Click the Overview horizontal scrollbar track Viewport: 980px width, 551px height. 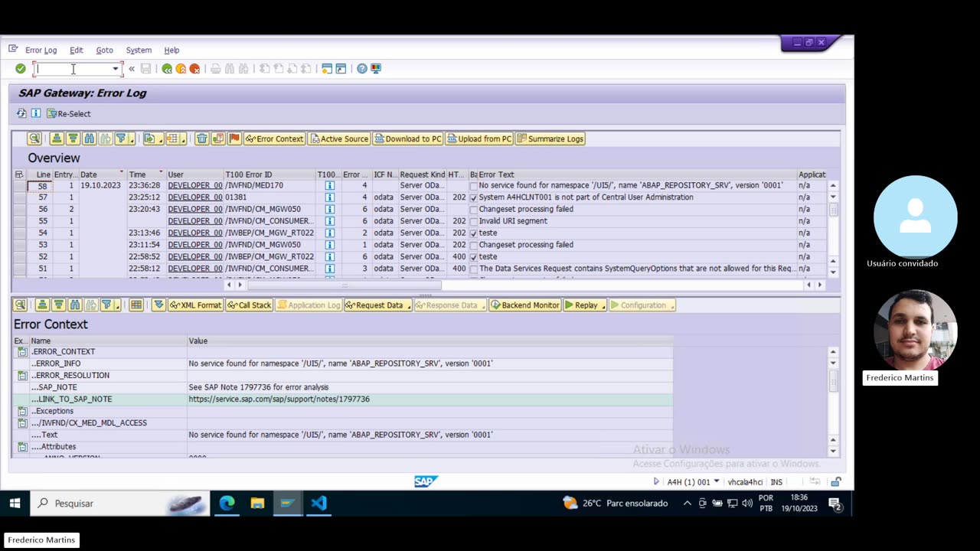tap(524, 285)
